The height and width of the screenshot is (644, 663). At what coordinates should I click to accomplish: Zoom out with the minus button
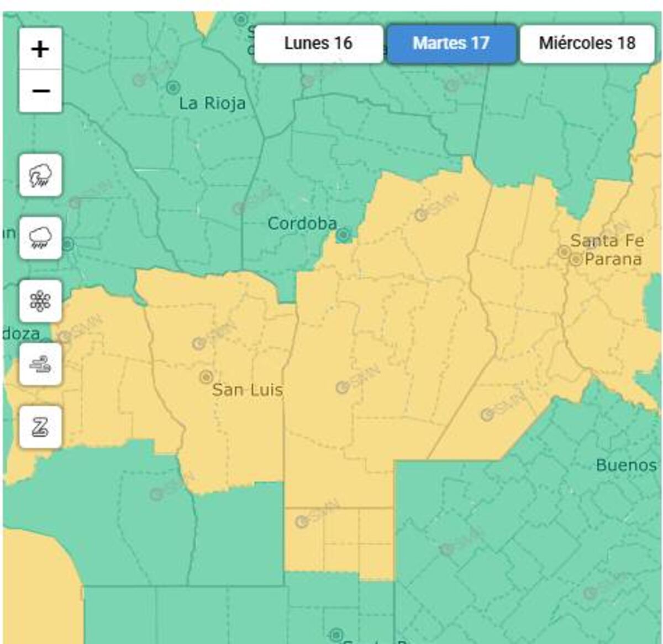pyautogui.click(x=40, y=91)
